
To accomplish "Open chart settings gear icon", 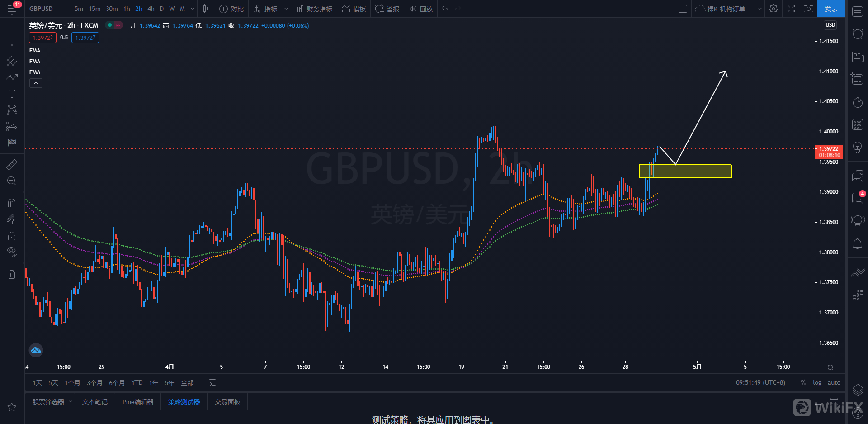I will click(x=774, y=9).
